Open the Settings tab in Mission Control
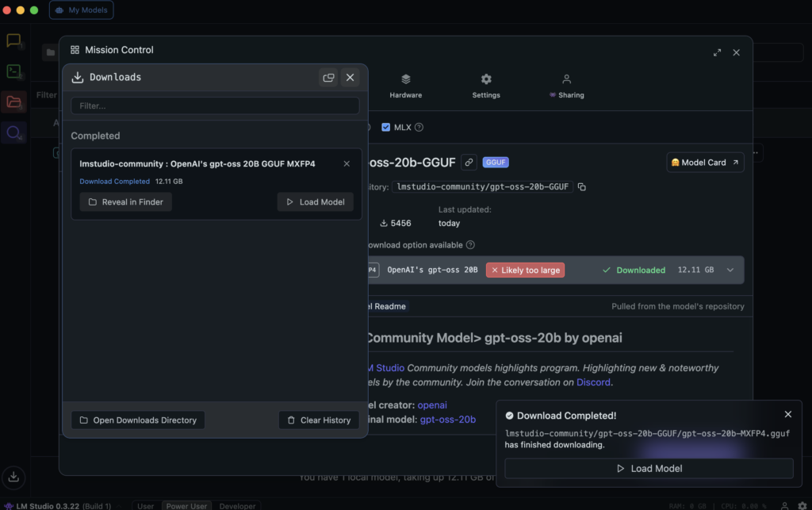812x510 pixels. point(486,86)
